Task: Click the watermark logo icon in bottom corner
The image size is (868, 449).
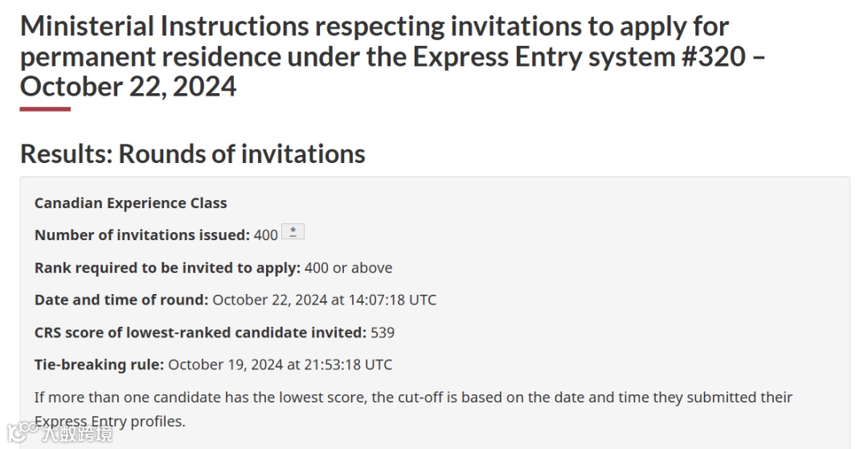Action: (x=23, y=433)
